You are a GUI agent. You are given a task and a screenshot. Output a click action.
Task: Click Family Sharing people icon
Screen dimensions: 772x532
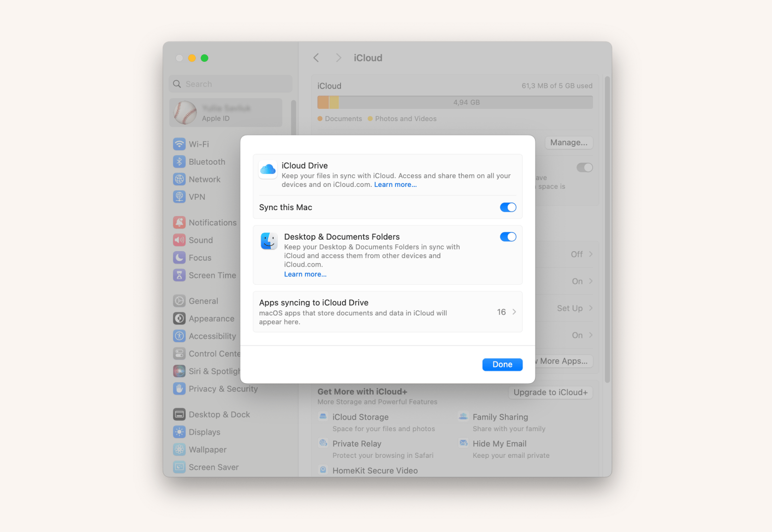(x=463, y=416)
